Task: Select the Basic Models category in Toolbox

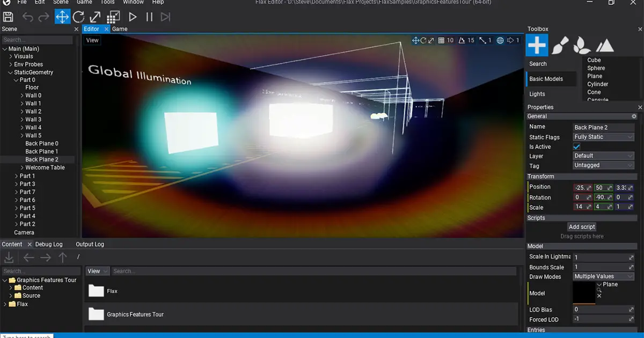Action: point(551,79)
